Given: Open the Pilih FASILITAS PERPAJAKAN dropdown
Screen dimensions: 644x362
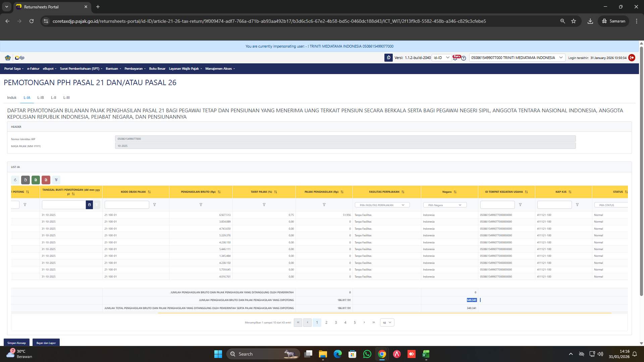Looking at the screenshot, I should [x=382, y=205].
